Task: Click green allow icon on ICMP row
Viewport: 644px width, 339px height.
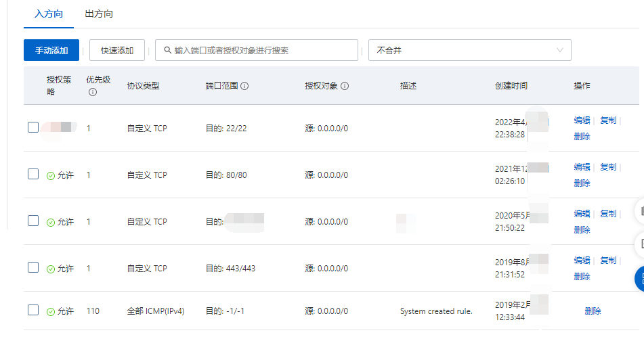Action: click(x=50, y=312)
